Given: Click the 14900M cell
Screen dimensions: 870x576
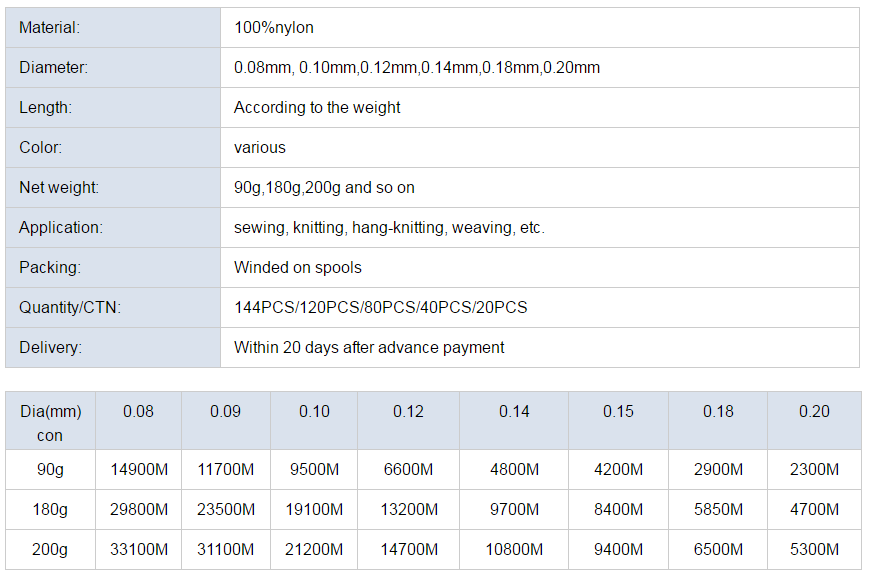Looking at the screenshot, I should (x=138, y=469).
